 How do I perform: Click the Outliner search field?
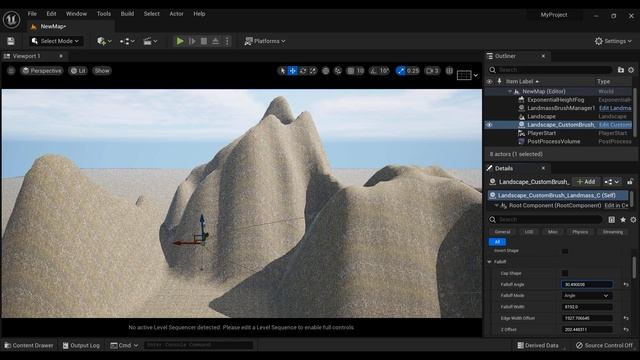coord(551,70)
